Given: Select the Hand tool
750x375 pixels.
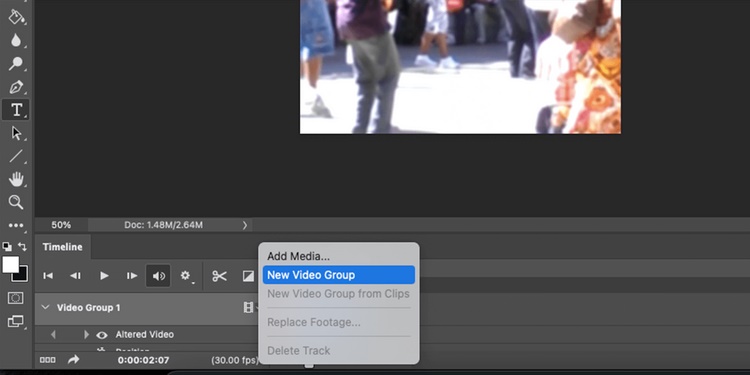Looking at the screenshot, I should click(x=16, y=179).
